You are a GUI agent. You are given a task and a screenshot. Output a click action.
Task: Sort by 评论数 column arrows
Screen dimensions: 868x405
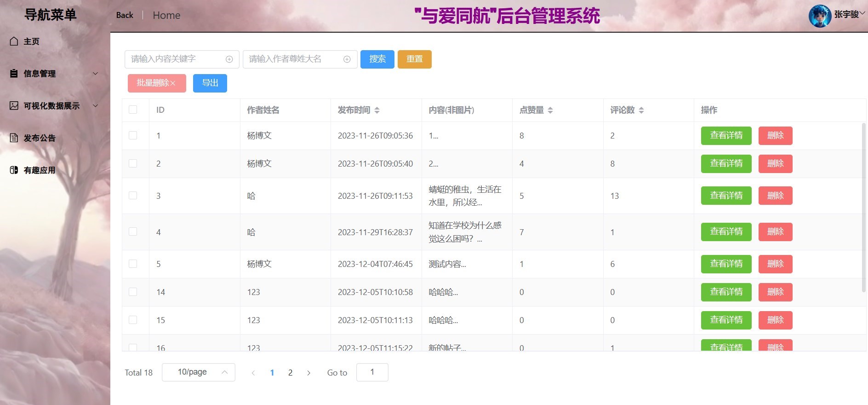tap(641, 110)
